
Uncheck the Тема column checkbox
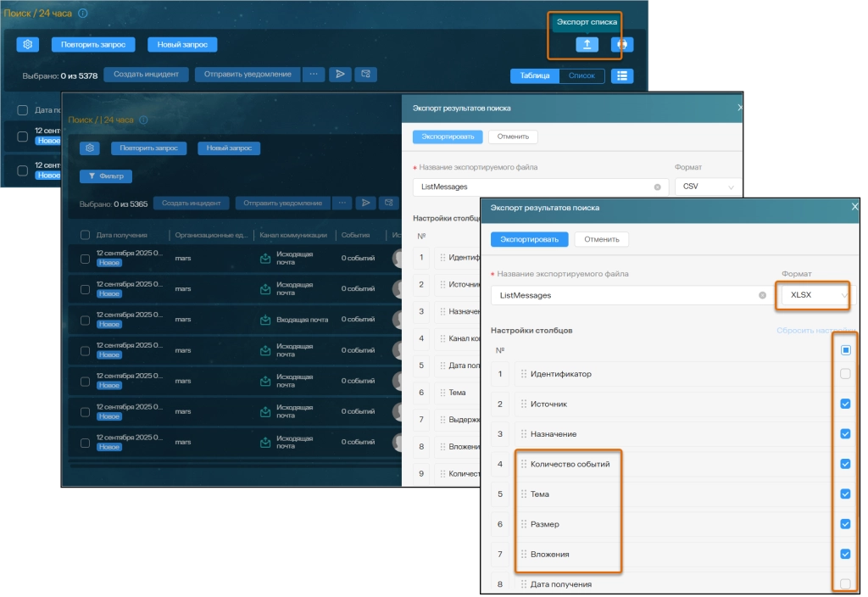[x=845, y=494]
